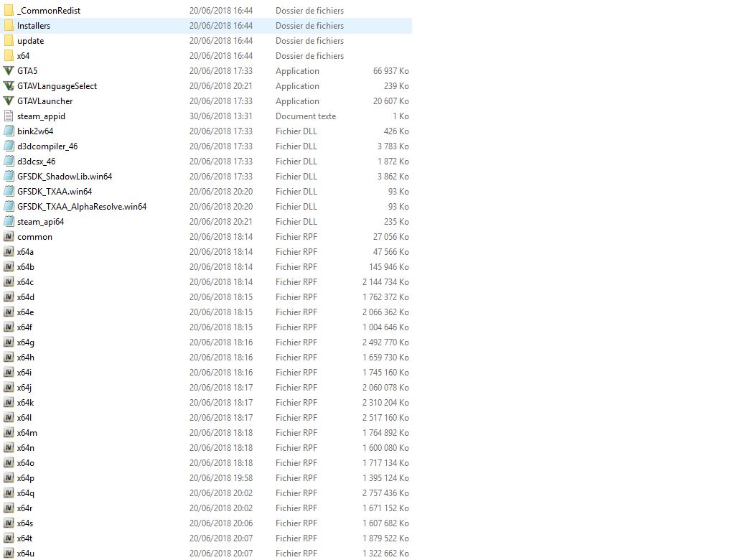This screenshot has width=730, height=560.
Task: Click the common RPF file icon
Action: coord(9,237)
